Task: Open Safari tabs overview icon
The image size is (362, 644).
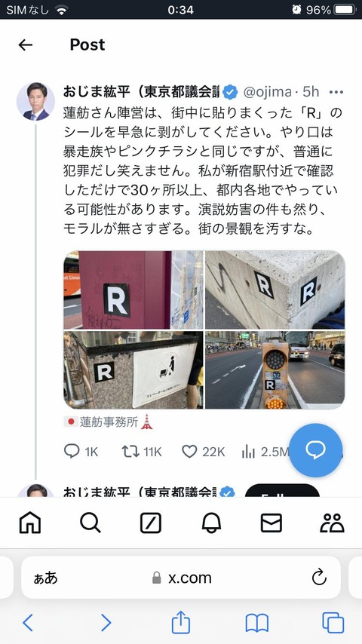Action: 333,623
